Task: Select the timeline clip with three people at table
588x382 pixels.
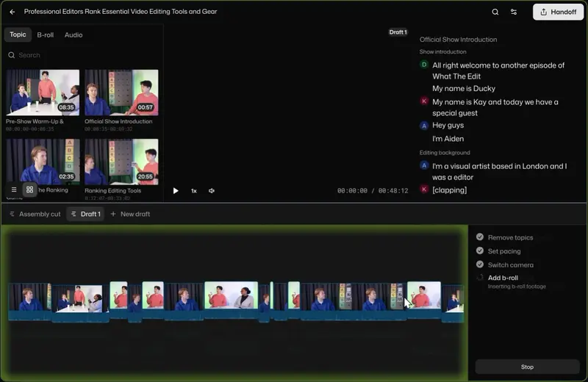Action: pyautogui.click(x=80, y=303)
